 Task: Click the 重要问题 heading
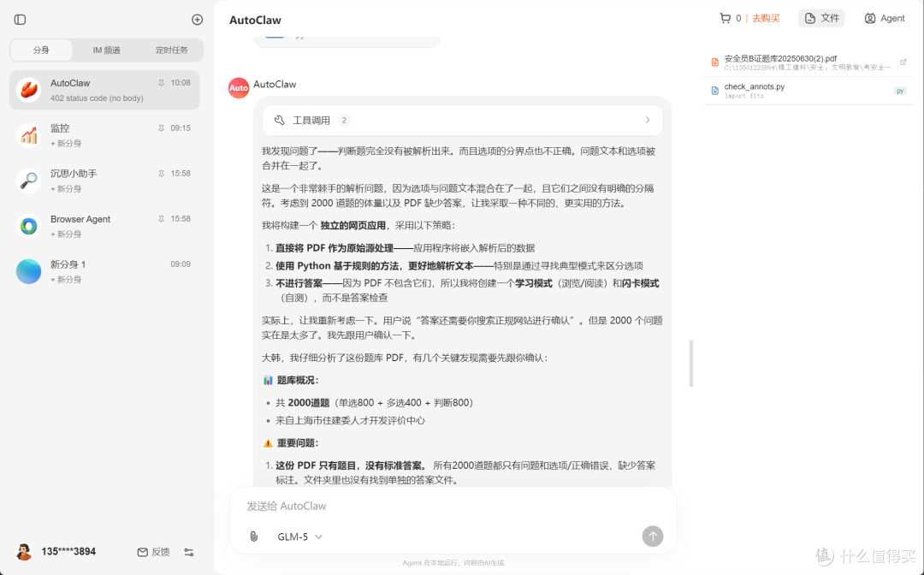point(297,443)
